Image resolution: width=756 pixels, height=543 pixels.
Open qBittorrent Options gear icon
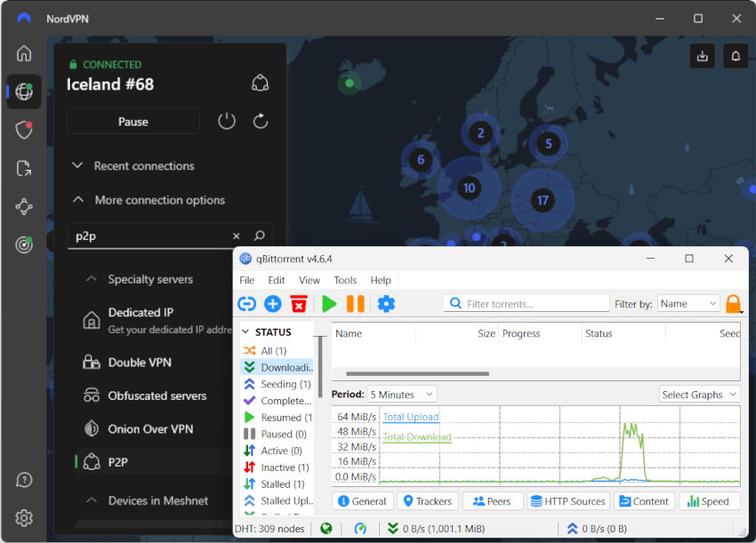point(386,304)
